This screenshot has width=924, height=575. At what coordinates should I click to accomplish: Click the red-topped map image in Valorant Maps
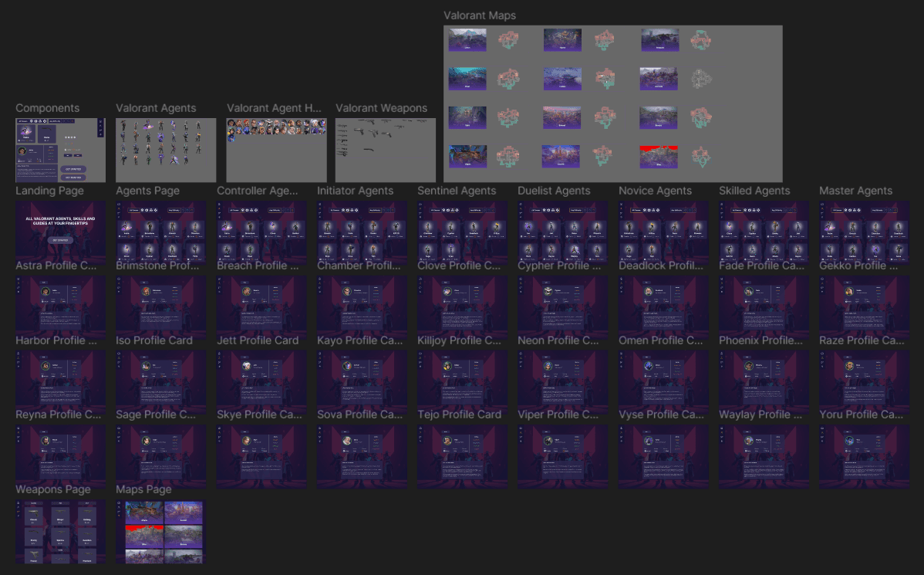(x=658, y=157)
